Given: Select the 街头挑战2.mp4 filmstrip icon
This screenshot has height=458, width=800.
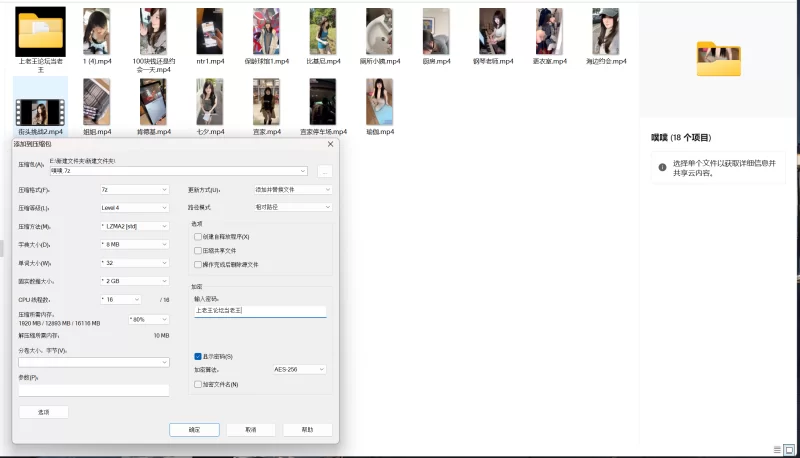Looking at the screenshot, I should pos(40,112).
